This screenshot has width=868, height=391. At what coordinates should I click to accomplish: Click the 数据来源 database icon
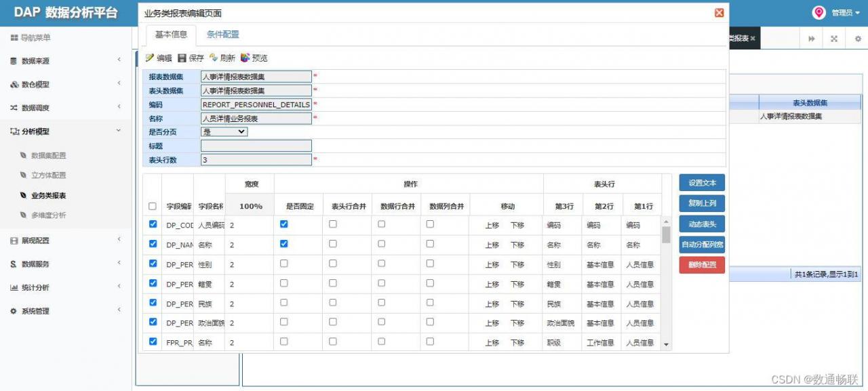pyautogui.click(x=14, y=61)
